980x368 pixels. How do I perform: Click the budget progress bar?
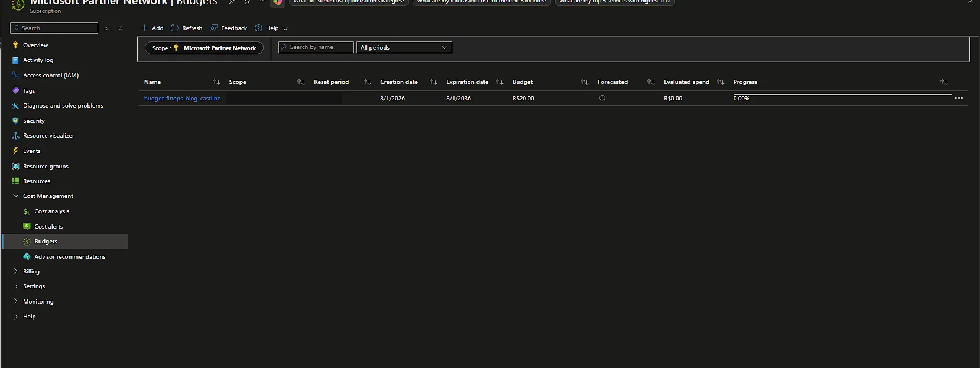(842, 95)
